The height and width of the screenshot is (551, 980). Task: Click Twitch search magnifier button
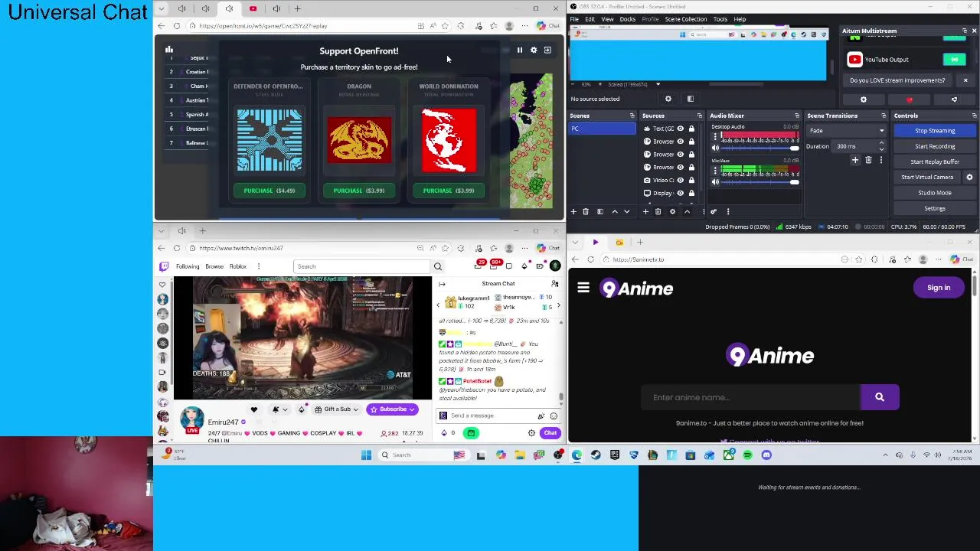pos(438,266)
